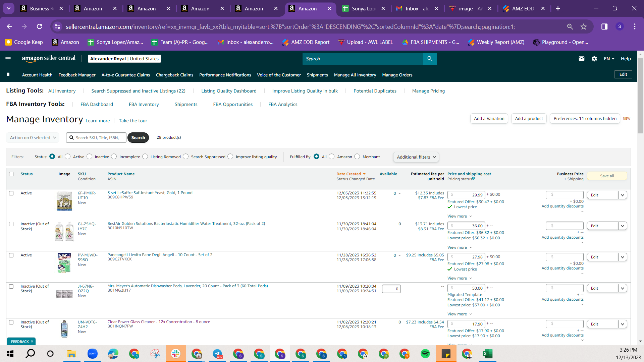Screen dimensions: 644x362
Task: Click Add a product button
Action: coord(529,119)
